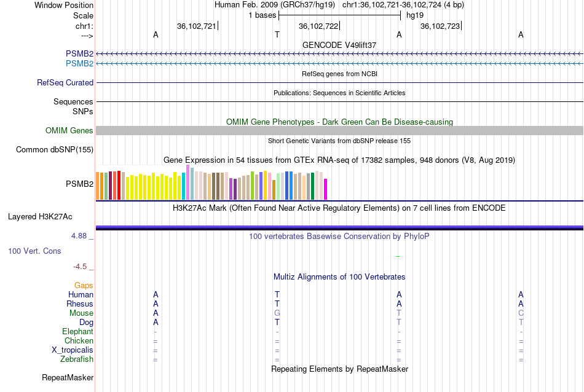
Task: Click the 36,102,722 ruler position label
Action: (x=318, y=26)
